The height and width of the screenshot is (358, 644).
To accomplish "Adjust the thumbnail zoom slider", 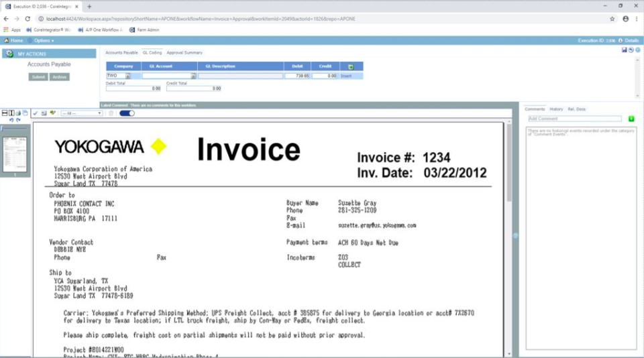I will click(15, 129).
